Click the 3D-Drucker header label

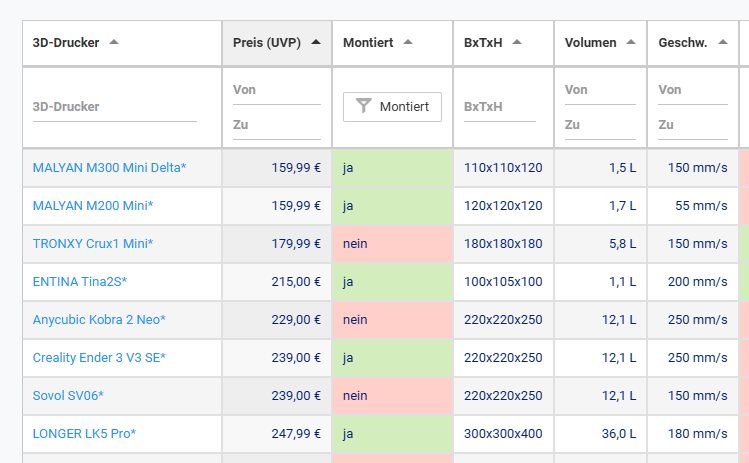pyautogui.click(x=66, y=43)
